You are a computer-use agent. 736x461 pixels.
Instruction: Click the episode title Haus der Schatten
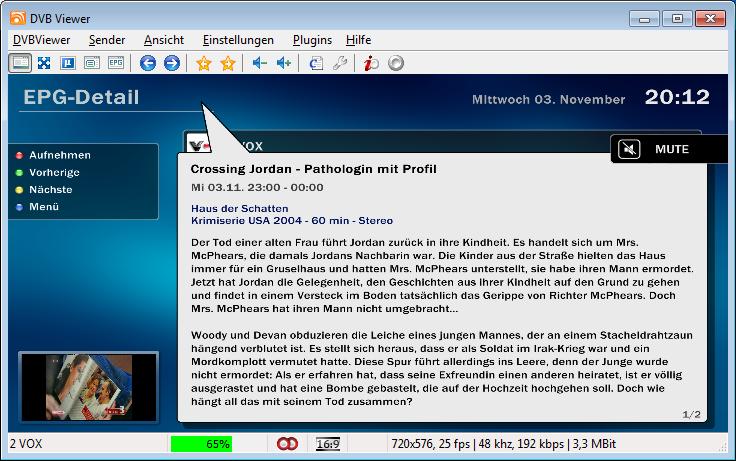click(x=239, y=208)
